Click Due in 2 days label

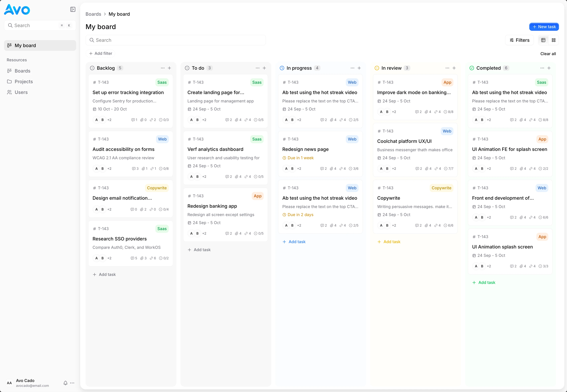click(298, 215)
